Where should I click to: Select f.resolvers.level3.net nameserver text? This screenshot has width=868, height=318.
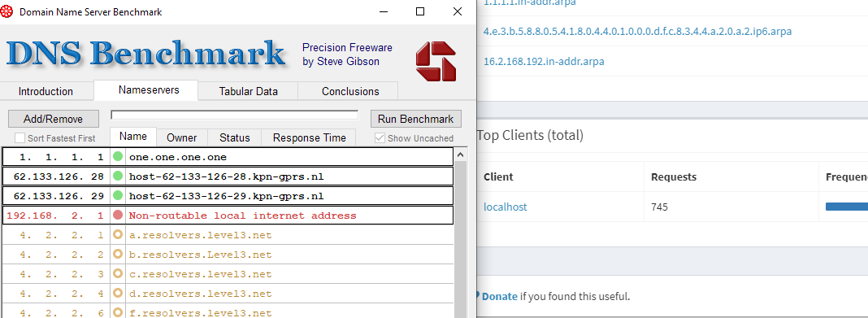pos(201,312)
